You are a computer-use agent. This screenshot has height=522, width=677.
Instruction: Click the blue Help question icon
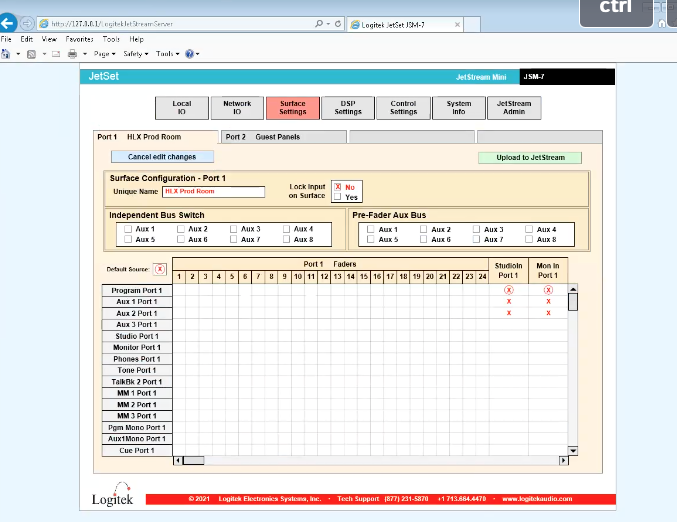pyautogui.click(x=190, y=54)
